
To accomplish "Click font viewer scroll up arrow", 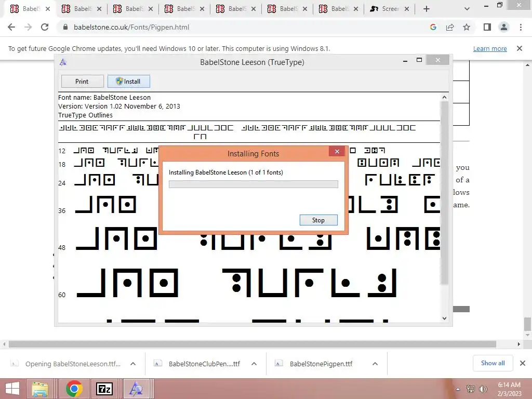I will tap(444, 97).
